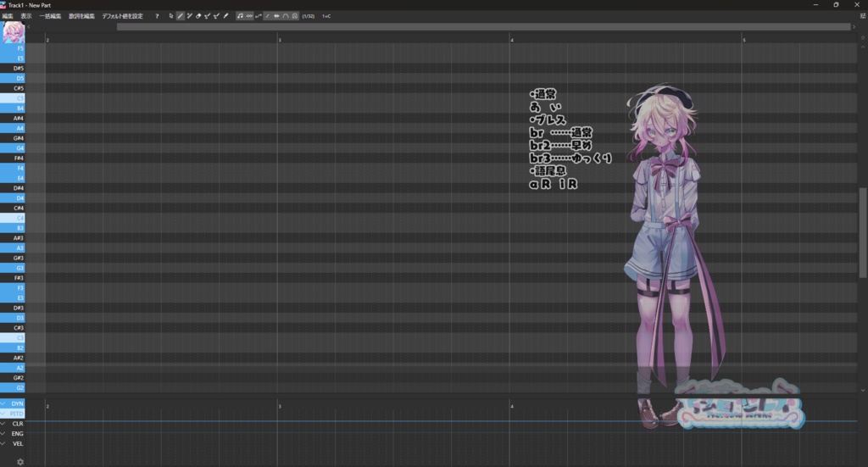The image size is (868, 467).
Task: Open the 一括編集 menu
Action: click(50, 16)
